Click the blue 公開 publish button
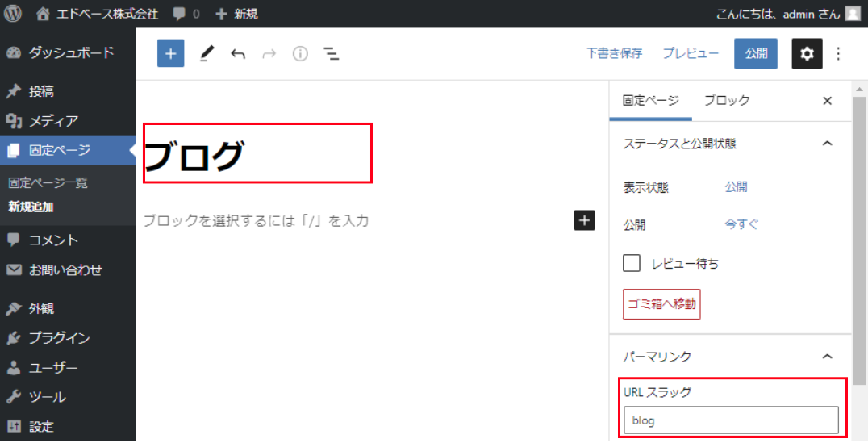The image size is (868, 443). pos(756,54)
